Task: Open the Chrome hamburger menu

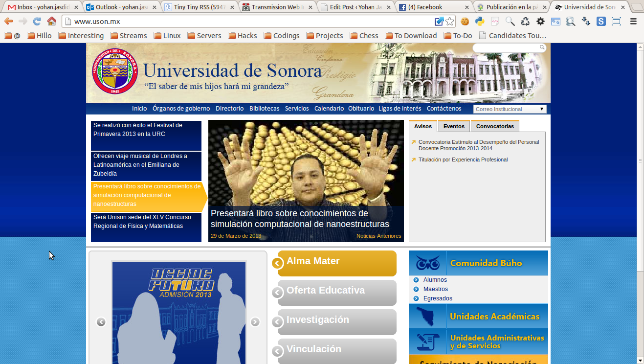Action: point(634,22)
